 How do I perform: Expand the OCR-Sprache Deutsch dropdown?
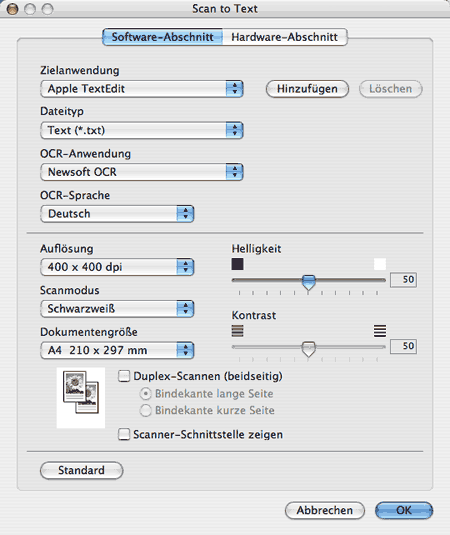tap(117, 214)
